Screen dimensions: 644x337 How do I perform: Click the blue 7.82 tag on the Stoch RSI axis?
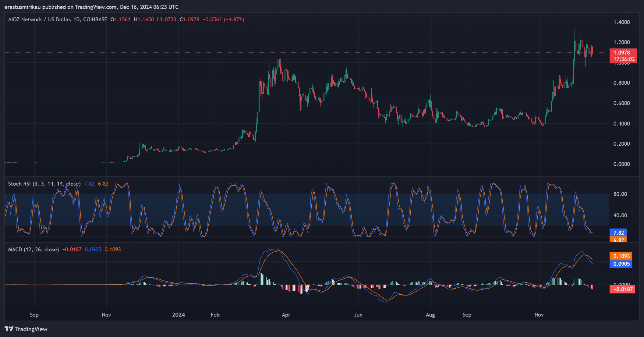[618, 232]
